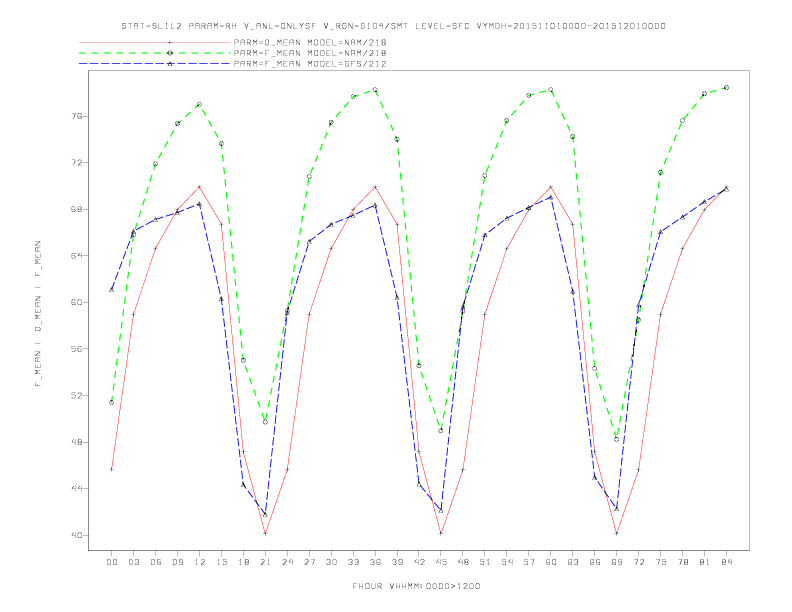Click green NAM forecast data point at hour 12

click(200, 105)
